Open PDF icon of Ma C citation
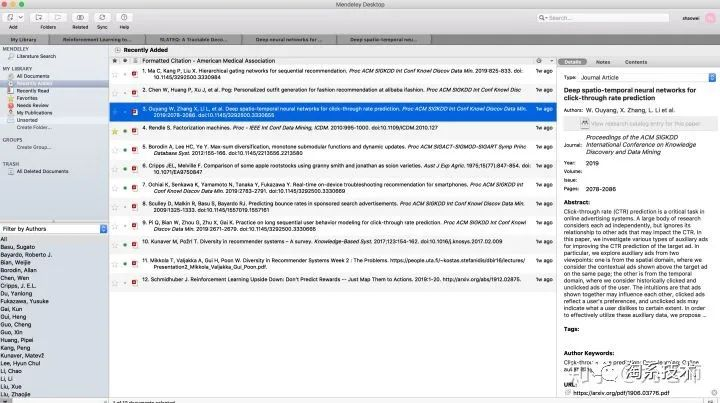This screenshot has width=720, height=403. (135, 74)
